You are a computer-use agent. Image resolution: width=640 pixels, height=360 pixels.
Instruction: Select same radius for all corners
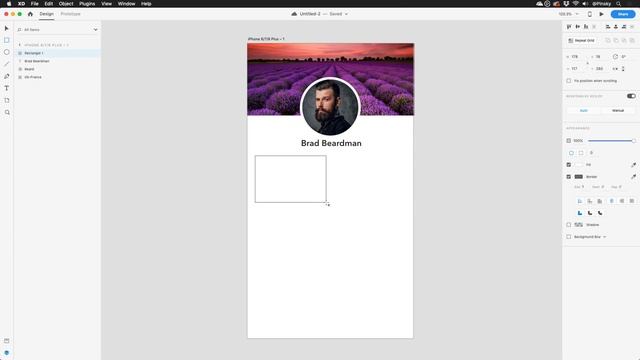(x=571, y=153)
